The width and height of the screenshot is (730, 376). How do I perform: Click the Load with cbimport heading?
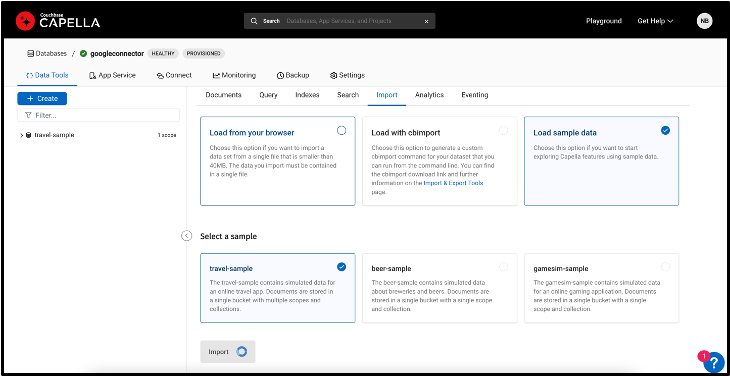point(406,133)
